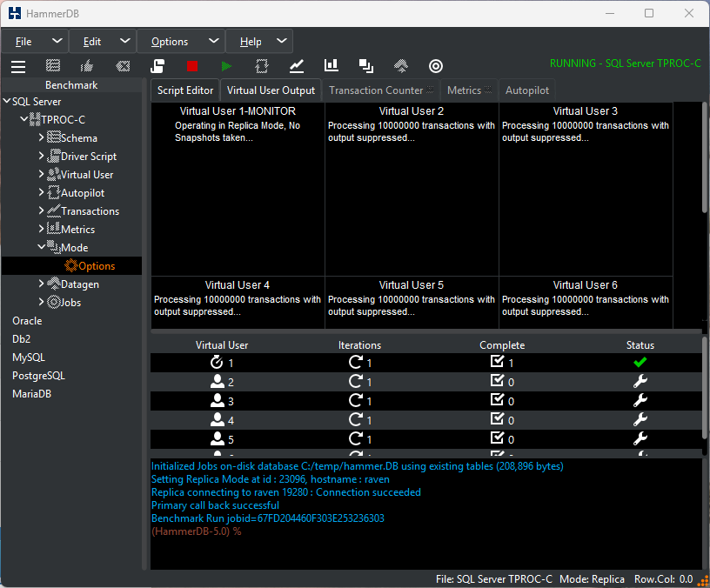Click the user icon for virtual user 5
710x588 pixels.
pos(218,438)
